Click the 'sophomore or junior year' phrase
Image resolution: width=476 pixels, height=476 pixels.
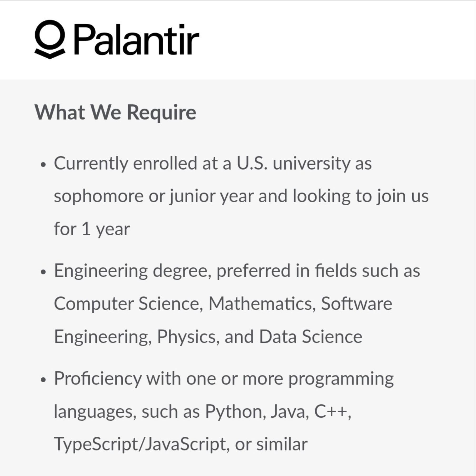[x=154, y=196]
